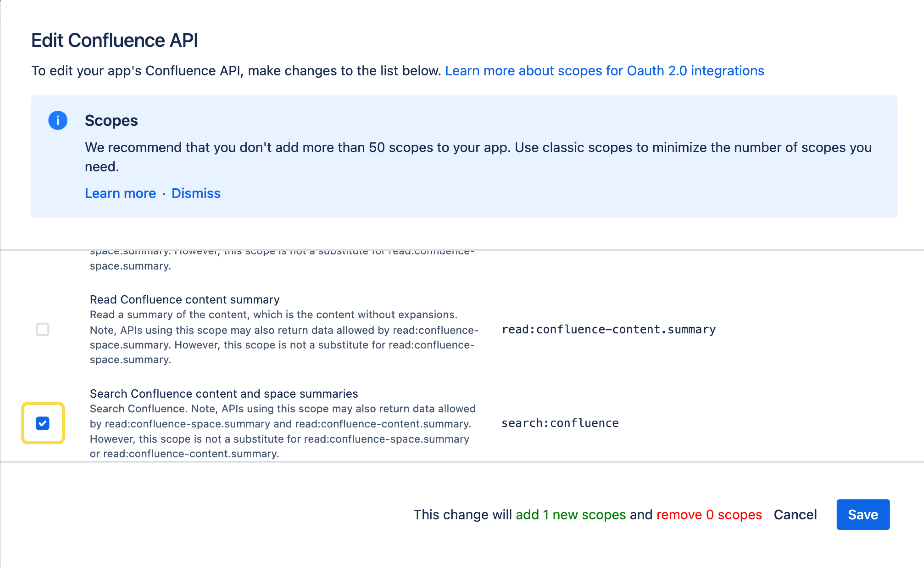Viewport: 924px width, 567px height.
Task: Save the Confluence API scope changes
Action: [x=863, y=514]
